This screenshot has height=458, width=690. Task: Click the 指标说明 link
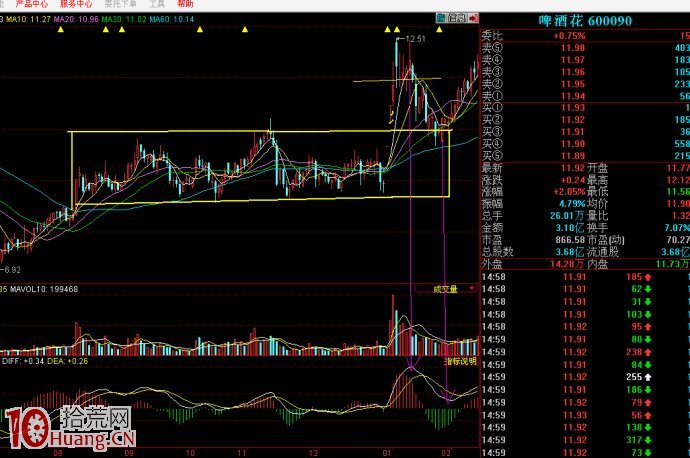tap(461, 361)
